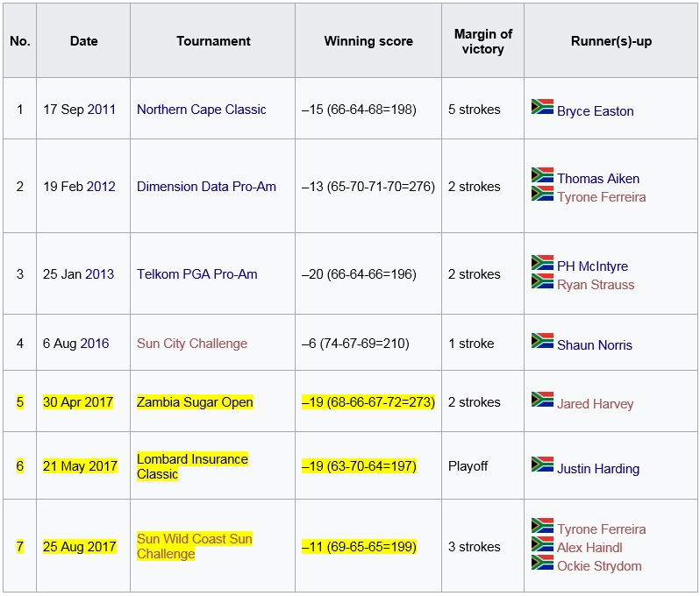The height and width of the screenshot is (596, 700).
Task: Click the flag icon beside Jared Harvey
Action: [542, 400]
